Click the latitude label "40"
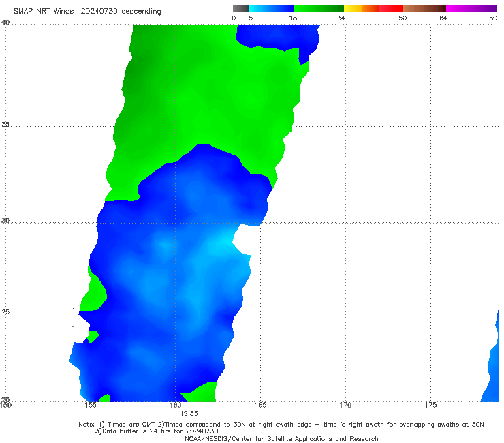The image size is (504, 443). pyautogui.click(x=5, y=22)
